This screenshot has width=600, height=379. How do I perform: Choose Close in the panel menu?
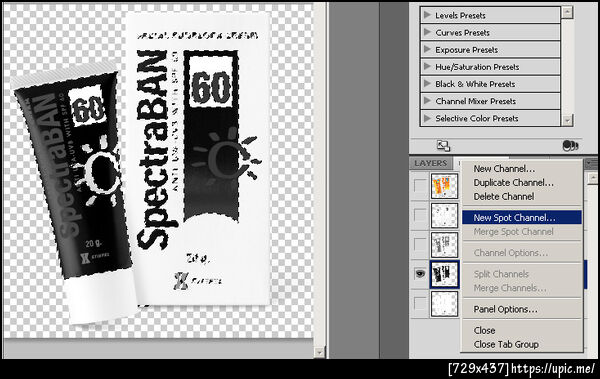[522, 330]
